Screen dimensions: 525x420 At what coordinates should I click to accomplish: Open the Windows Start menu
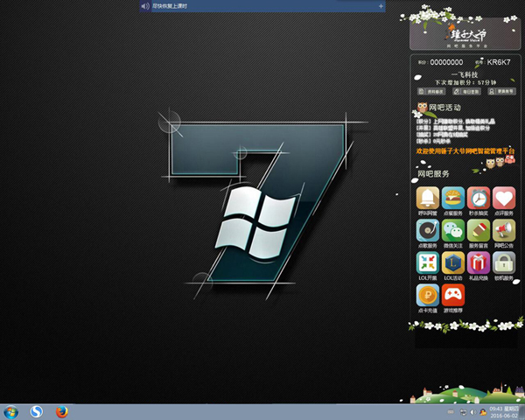pyautogui.click(x=11, y=412)
